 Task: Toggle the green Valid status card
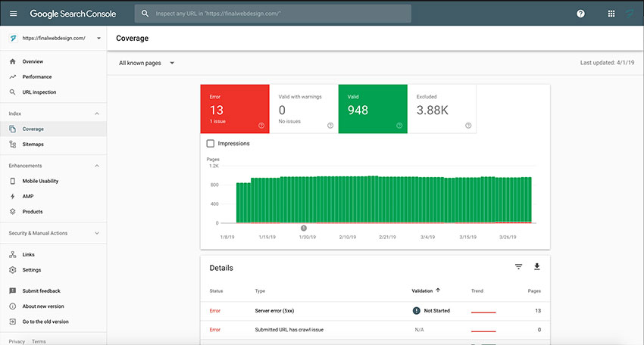point(373,109)
